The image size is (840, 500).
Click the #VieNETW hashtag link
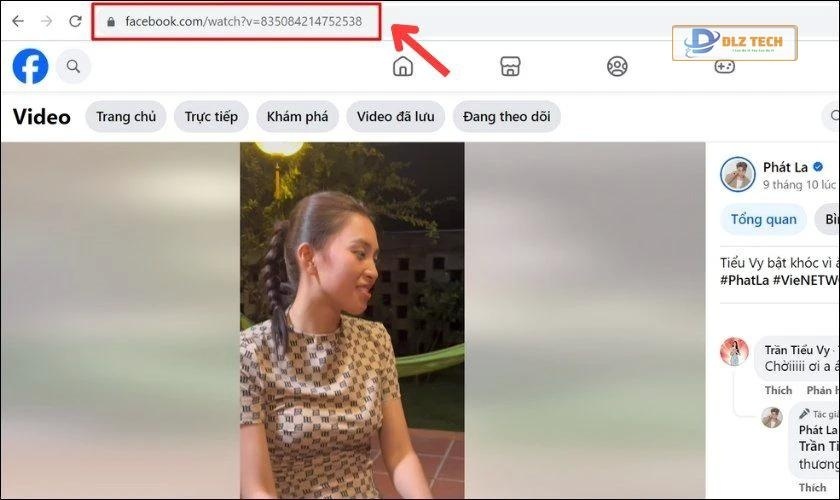[806, 280]
